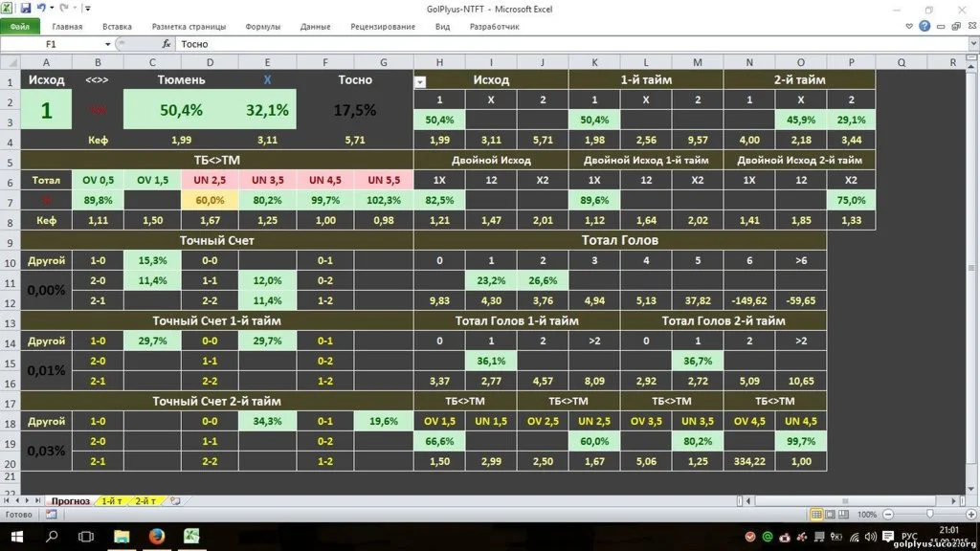This screenshot has height=551, width=980.
Task: Click the zoom in plus button
Action: click(x=971, y=514)
